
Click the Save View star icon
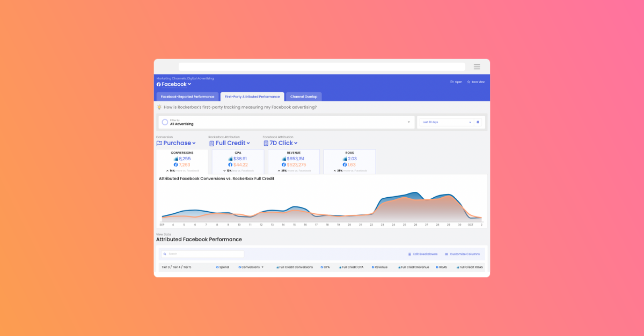click(x=469, y=82)
